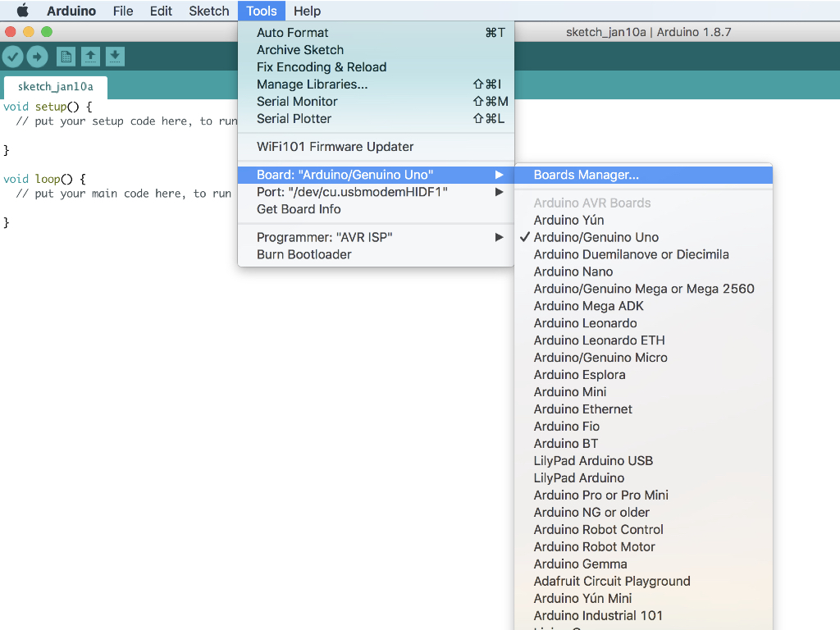840x630 pixels.
Task: Choose Arduino Fio board
Action: [x=643, y=427]
